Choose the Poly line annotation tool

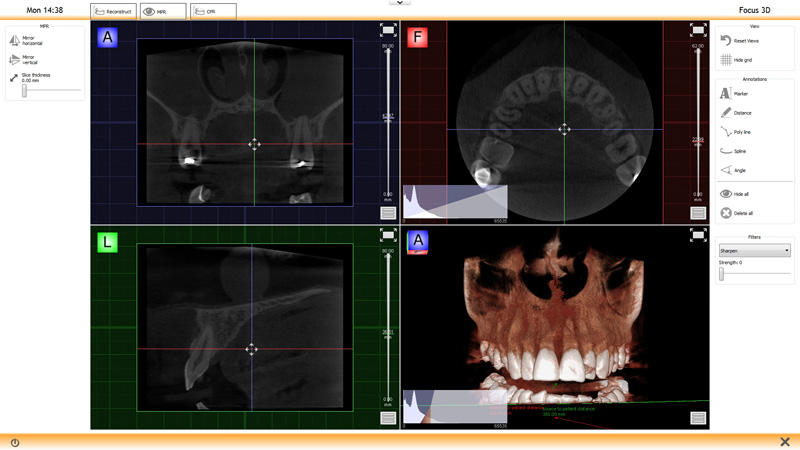pyautogui.click(x=726, y=132)
